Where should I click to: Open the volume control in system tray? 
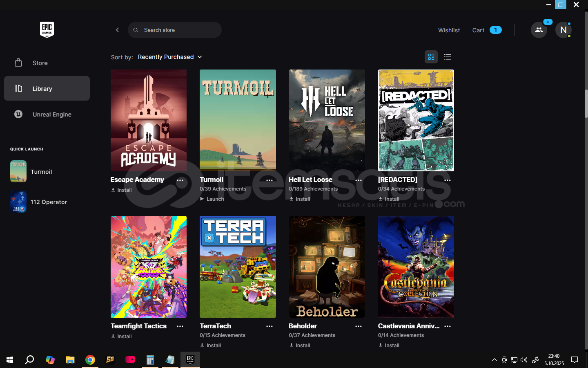(x=524, y=360)
